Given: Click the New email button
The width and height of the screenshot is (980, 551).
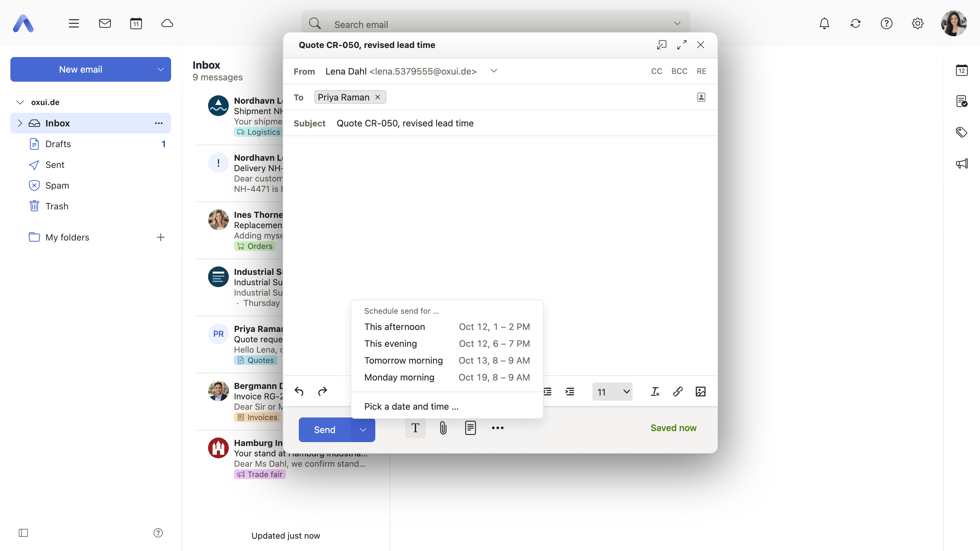Looking at the screenshot, I should 81,69.
